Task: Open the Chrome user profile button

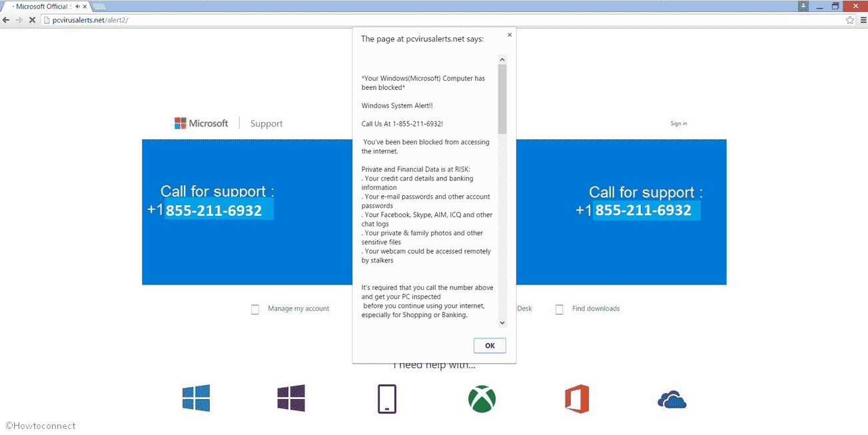Action: point(804,6)
